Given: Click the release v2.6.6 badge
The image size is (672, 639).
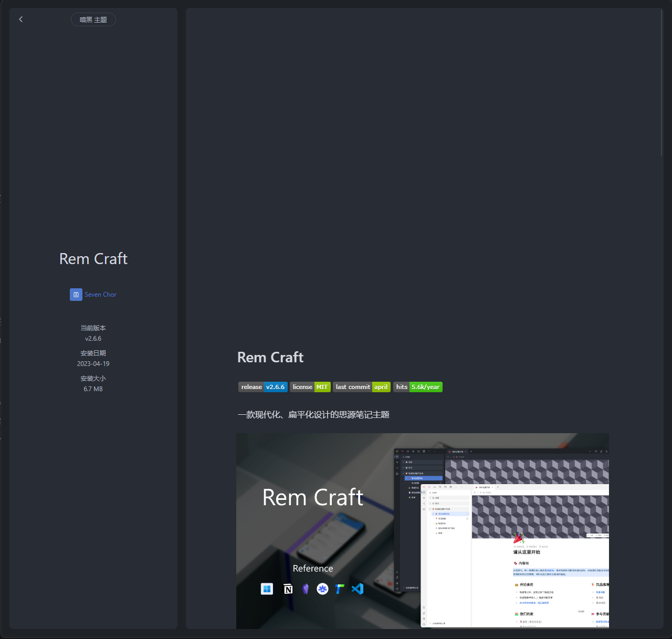Looking at the screenshot, I should pos(262,387).
